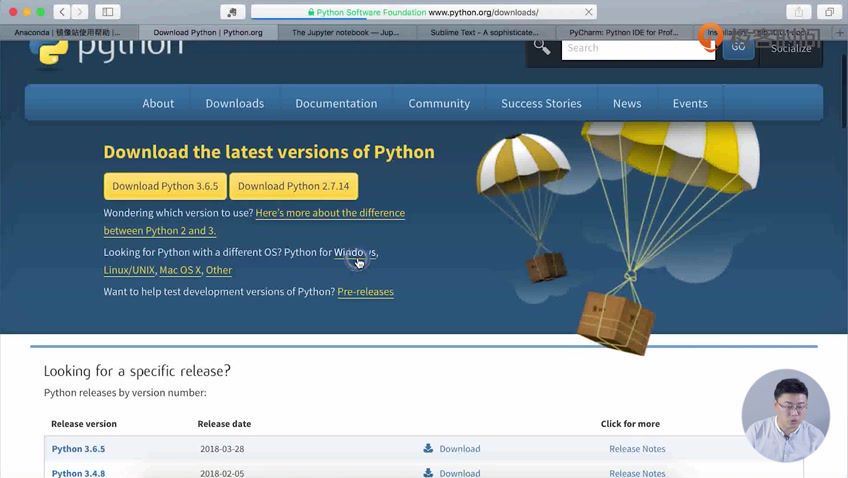
Task: Open the 'between Python 2 and 3.' link
Action: coord(160,230)
